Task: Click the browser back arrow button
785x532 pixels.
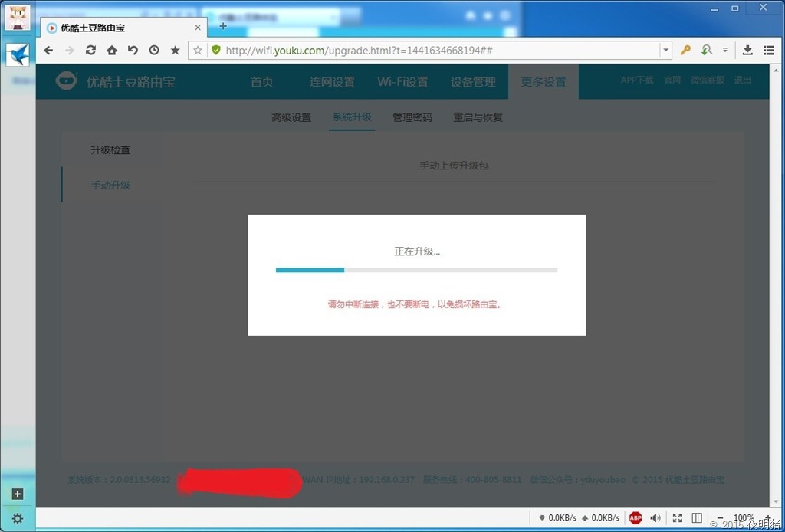Action: click(x=48, y=50)
